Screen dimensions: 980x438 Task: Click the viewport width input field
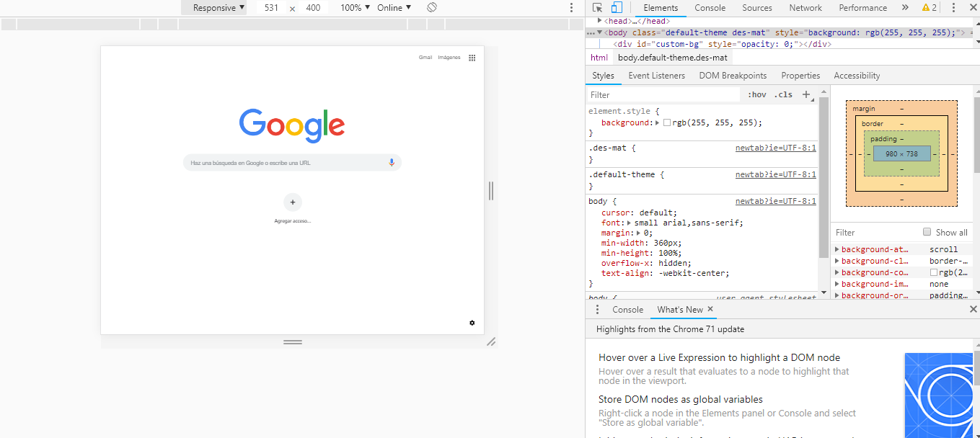272,8
